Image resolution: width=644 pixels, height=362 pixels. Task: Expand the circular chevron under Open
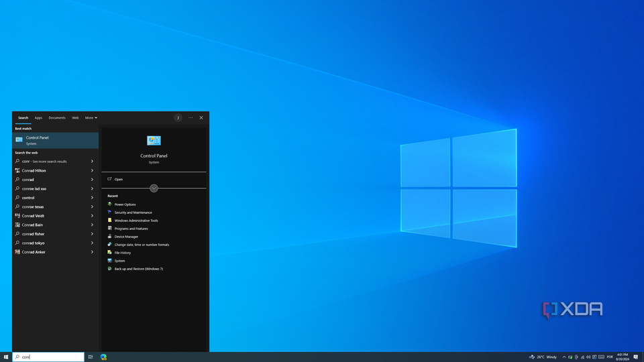coord(154,188)
